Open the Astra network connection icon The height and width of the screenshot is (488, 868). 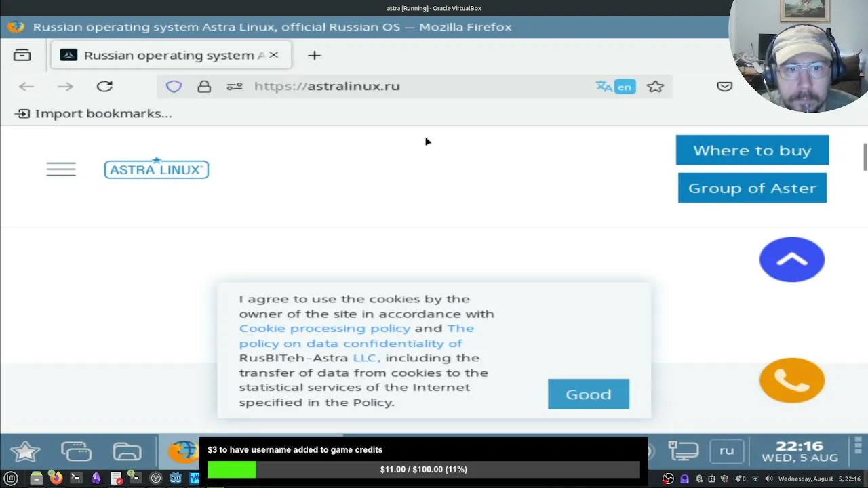(683, 451)
